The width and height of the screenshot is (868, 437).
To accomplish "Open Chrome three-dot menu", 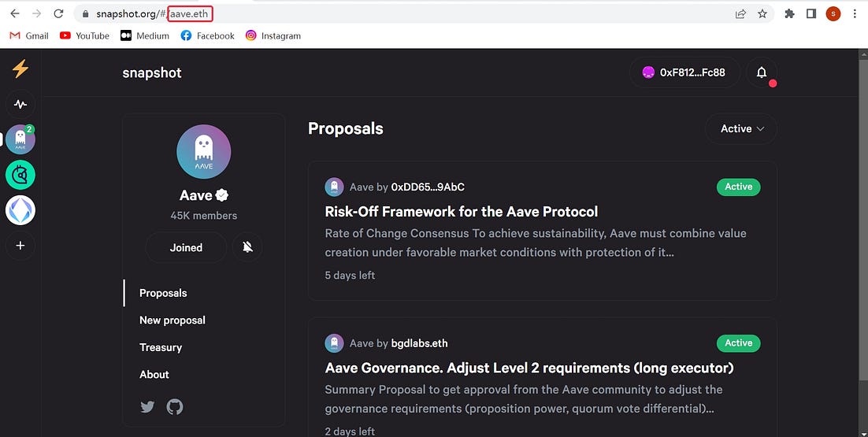I will tap(855, 14).
